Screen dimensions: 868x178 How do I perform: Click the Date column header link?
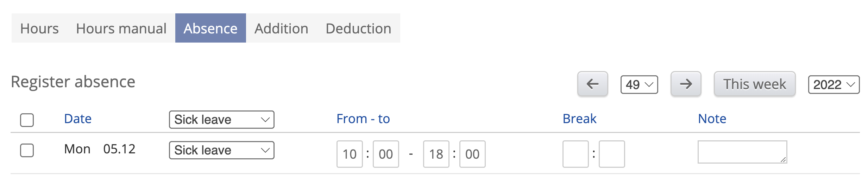tap(78, 119)
